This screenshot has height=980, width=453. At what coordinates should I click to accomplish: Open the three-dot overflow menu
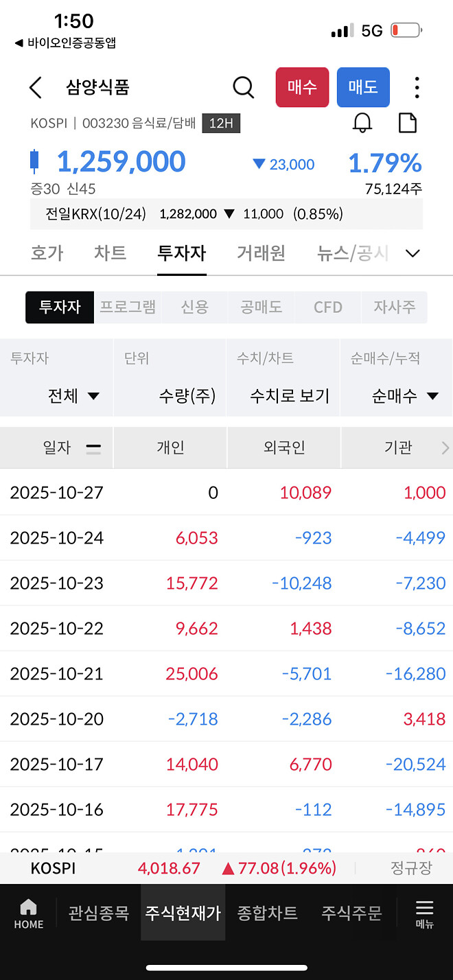pos(417,87)
